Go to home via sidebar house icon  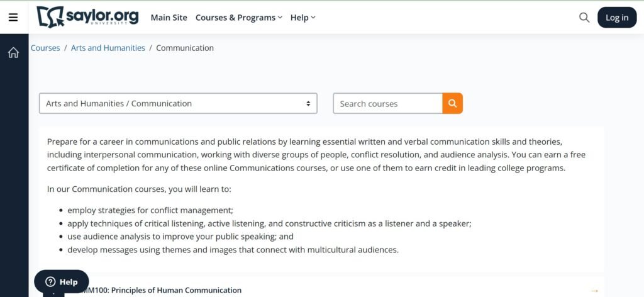(x=14, y=53)
